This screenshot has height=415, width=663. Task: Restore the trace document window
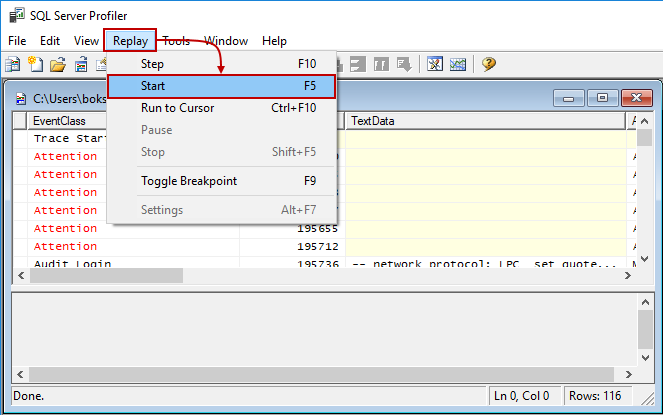603,98
